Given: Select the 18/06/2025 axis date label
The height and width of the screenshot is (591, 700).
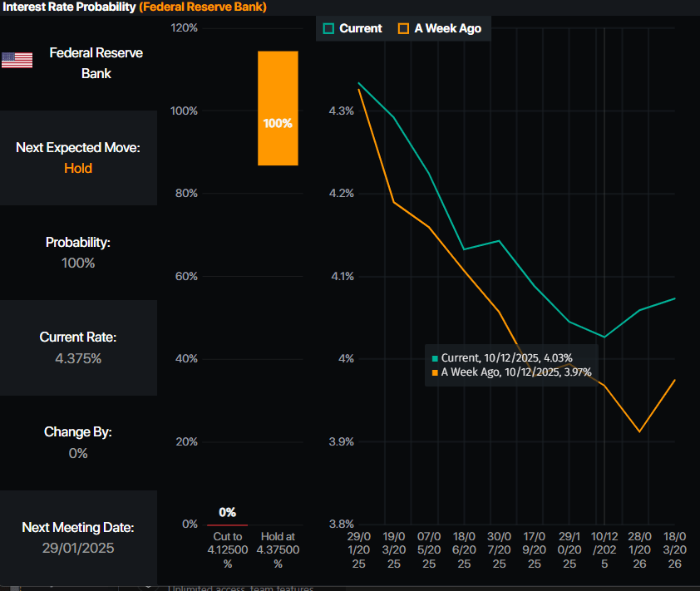Looking at the screenshot, I should pos(464,550).
